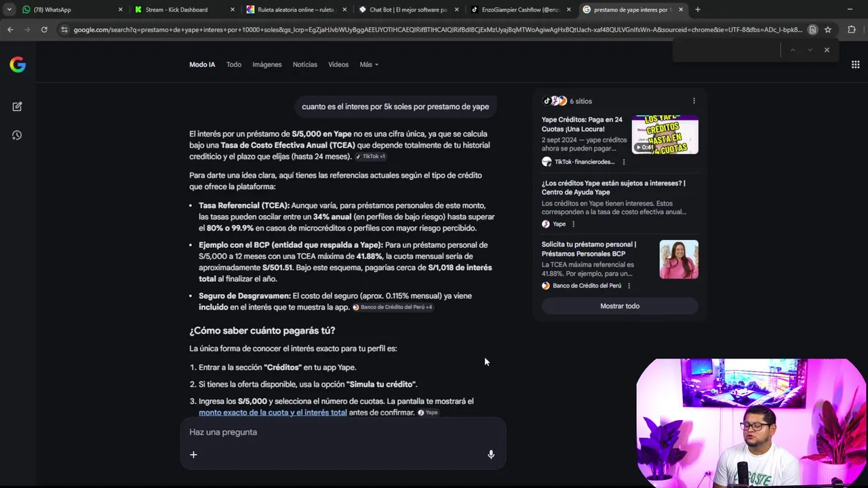868x488 pixels.
Task: Click the BCP result thumbnail image
Action: [679, 259]
